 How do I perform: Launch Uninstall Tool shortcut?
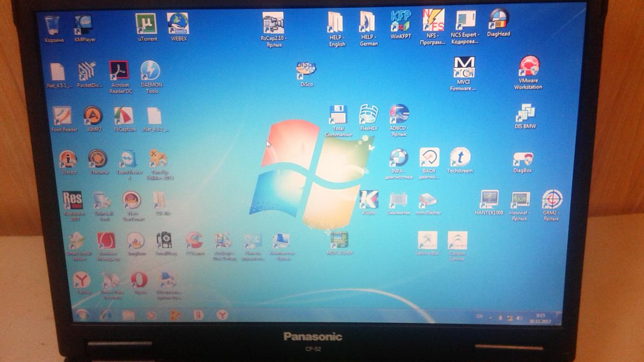[102, 202]
